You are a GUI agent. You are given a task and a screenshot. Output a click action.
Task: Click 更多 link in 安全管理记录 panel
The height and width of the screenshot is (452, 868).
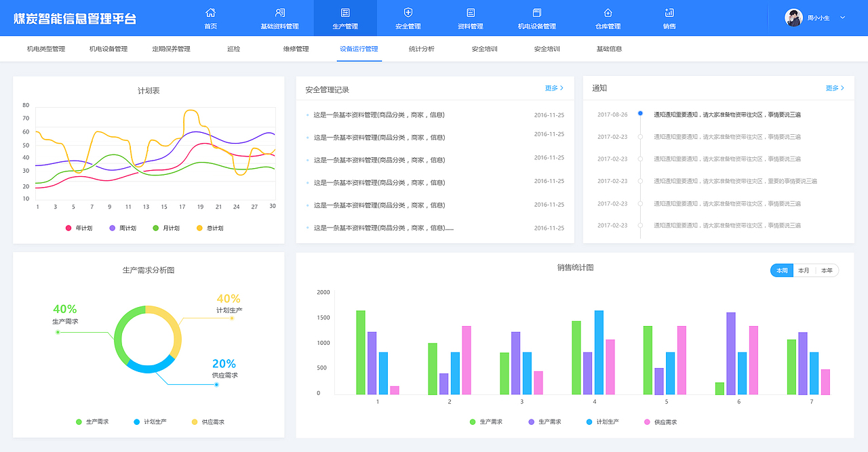[554, 88]
